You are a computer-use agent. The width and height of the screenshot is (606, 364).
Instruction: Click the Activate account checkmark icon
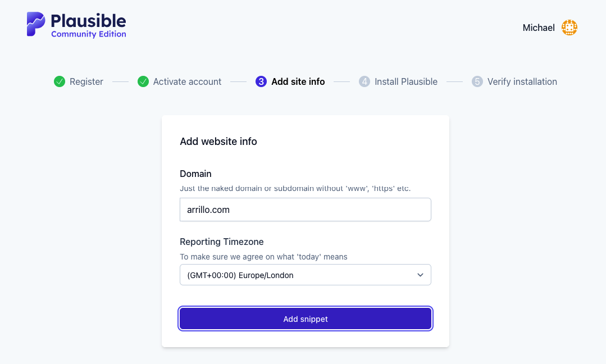pyautogui.click(x=142, y=81)
